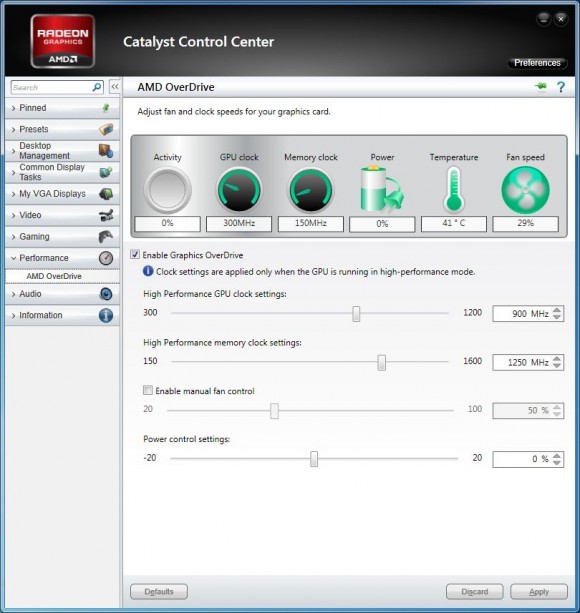This screenshot has width=580, height=613.
Task: Disable the Enable Graphics OverDrive checkbox
Action: [x=135, y=255]
